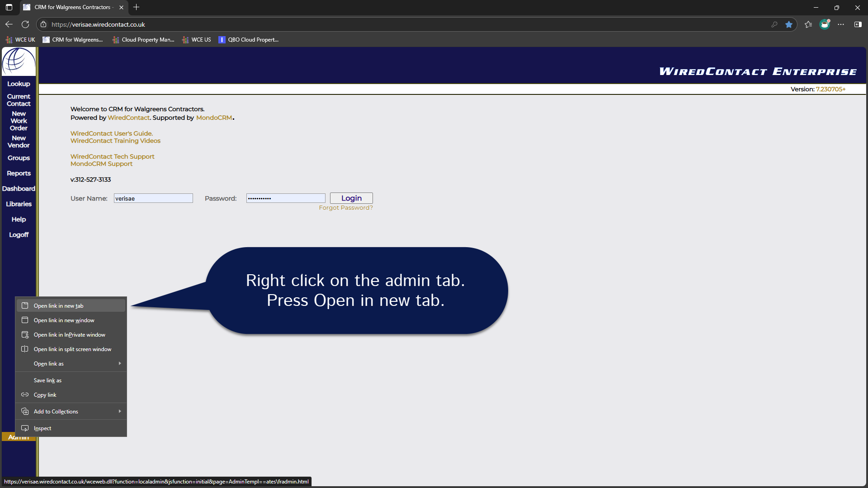Click the browser refresh icon

[25, 24]
